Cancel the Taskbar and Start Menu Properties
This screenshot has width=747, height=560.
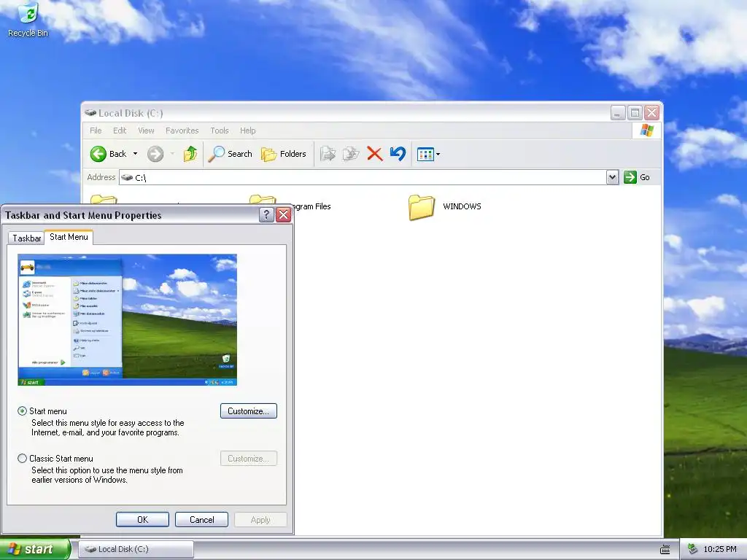[x=201, y=519]
